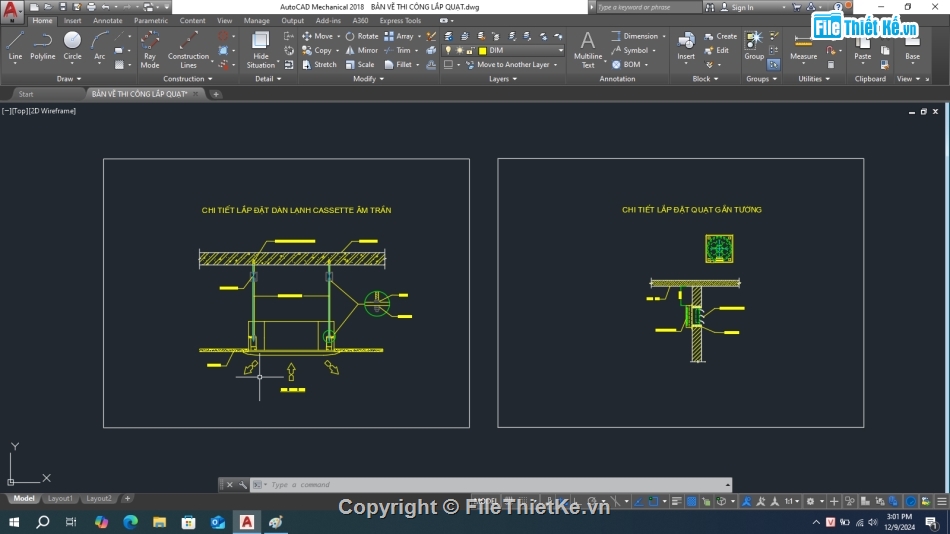Image resolution: width=950 pixels, height=534 pixels.
Task: Activate Ray Mode construction tool
Action: coord(150,50)
